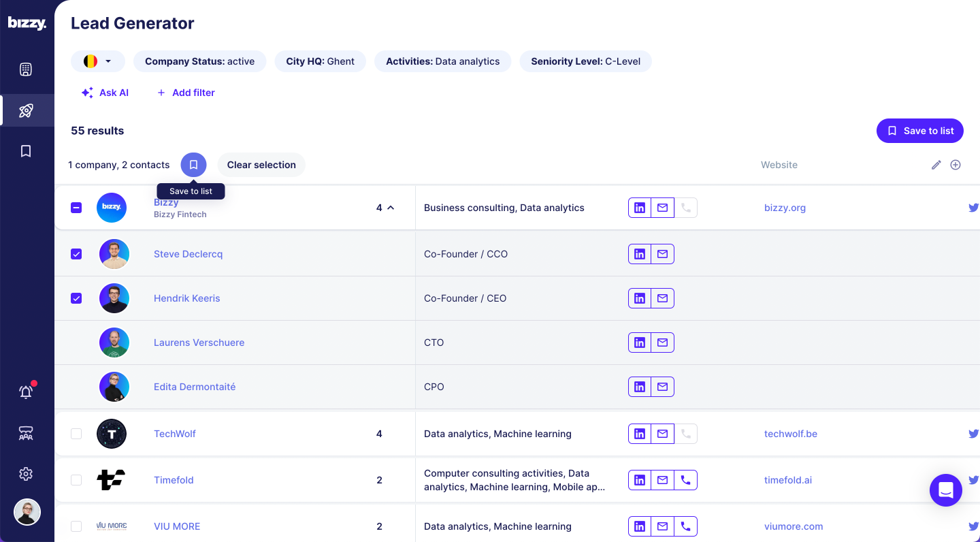Uncheck the Hendrik Keeris contact checkbox
Screen dimensions: 980x542
(x=76, y=298)
